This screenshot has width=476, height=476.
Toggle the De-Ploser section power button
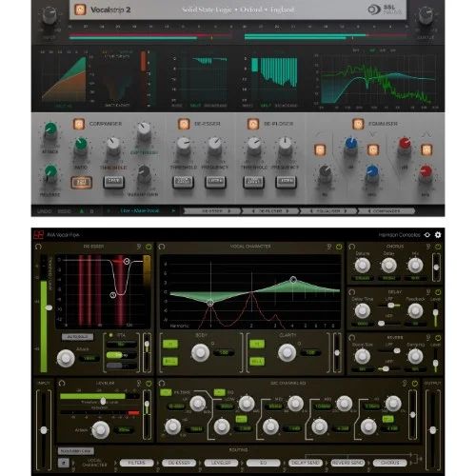click(x=253, y=124)
